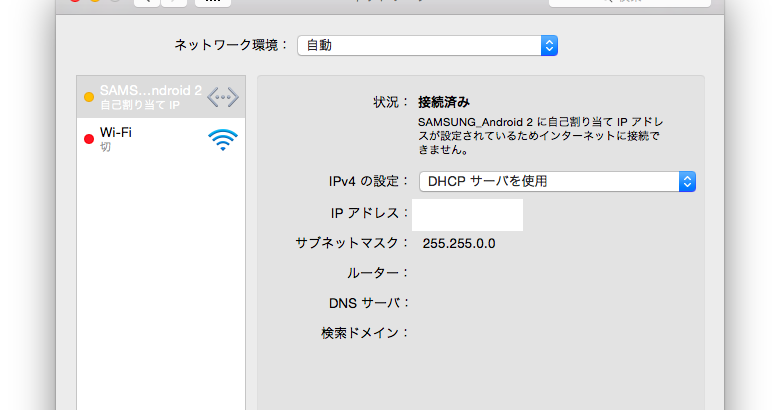Click the 検索ドメイン label
The width and height of the screenshot is (780, 410).
[x=364, y=333]
